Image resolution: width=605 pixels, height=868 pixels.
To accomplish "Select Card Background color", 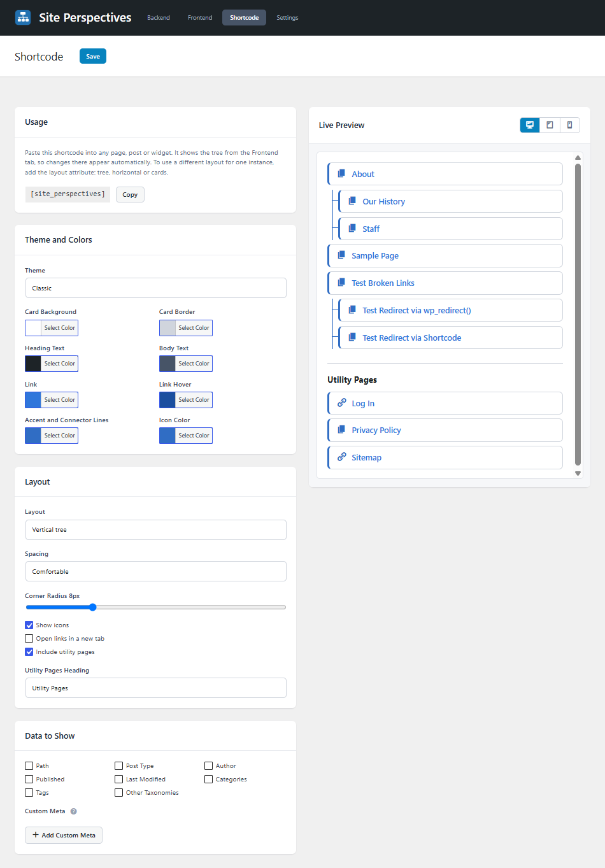I will coord(52,328).
